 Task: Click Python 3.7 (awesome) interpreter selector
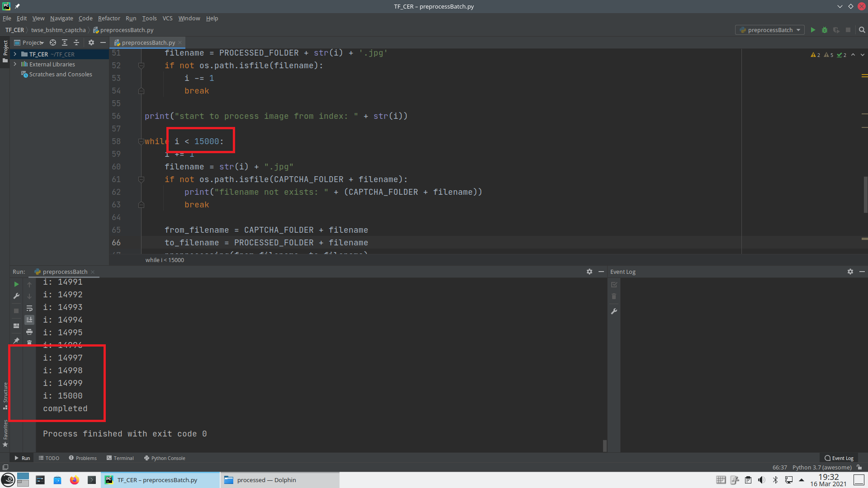[x=821, y=467]
